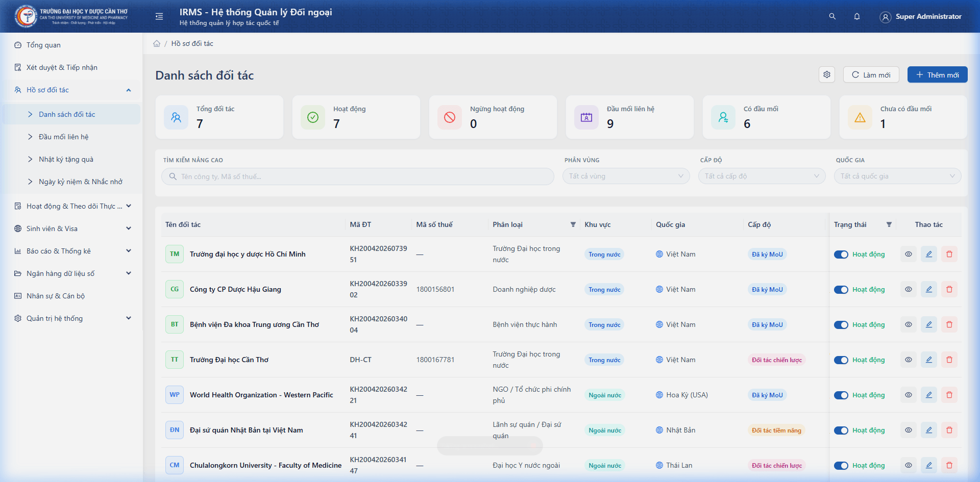Click the search icon in header
Screen dimensions: 980x482
(832, 16)
